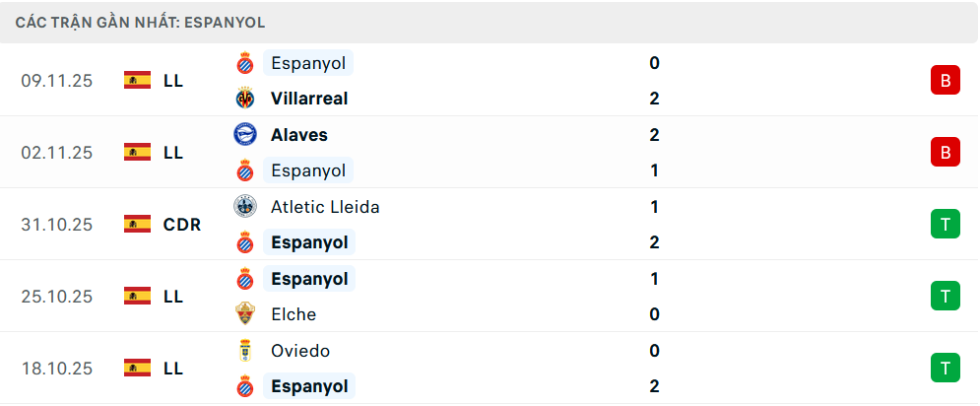Open the Alaves team link
This screenshot has height=406, width=980.
tap(299, 135)
